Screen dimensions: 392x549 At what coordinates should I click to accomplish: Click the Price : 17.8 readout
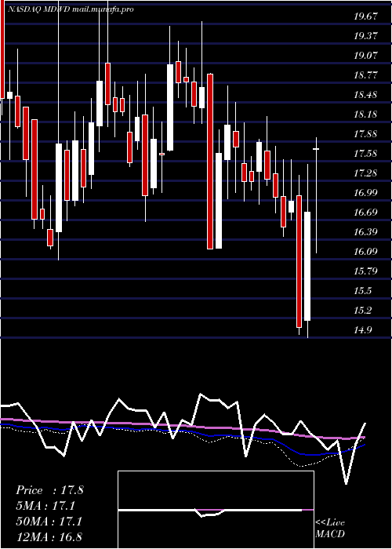[49, 490]
